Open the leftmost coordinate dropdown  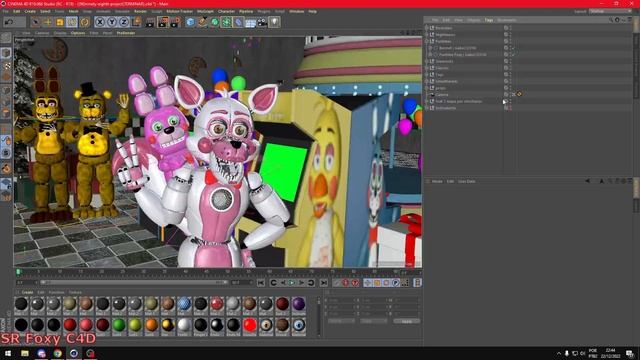pos(341,321)
